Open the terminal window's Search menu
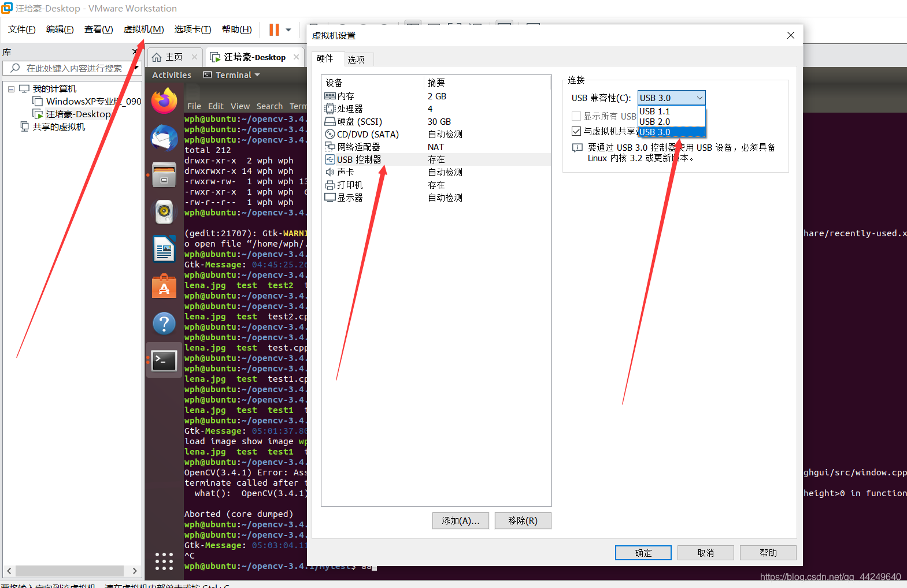Image resolution: width=907 pixels, height=588 pixels. [269, 106]
